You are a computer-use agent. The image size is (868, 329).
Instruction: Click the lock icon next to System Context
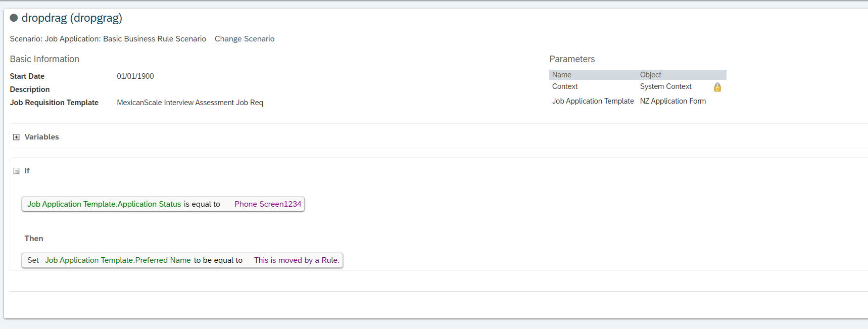[x=717, y=87]
